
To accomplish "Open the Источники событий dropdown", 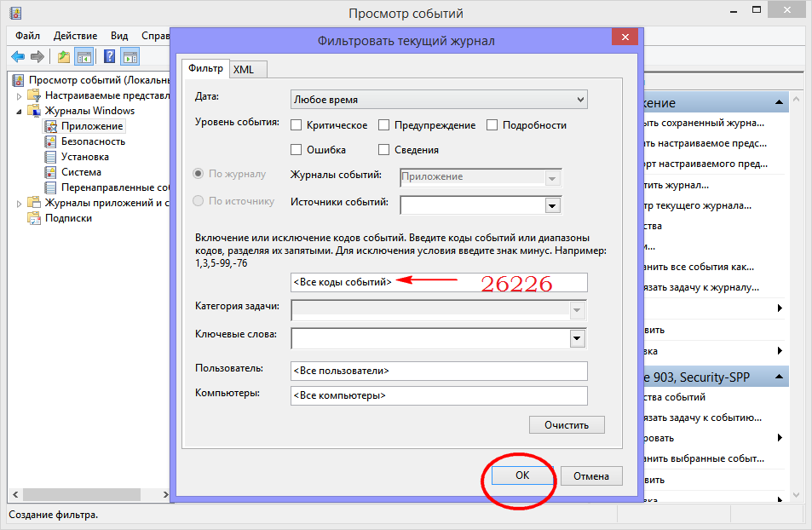I will (x=552, y=205).
